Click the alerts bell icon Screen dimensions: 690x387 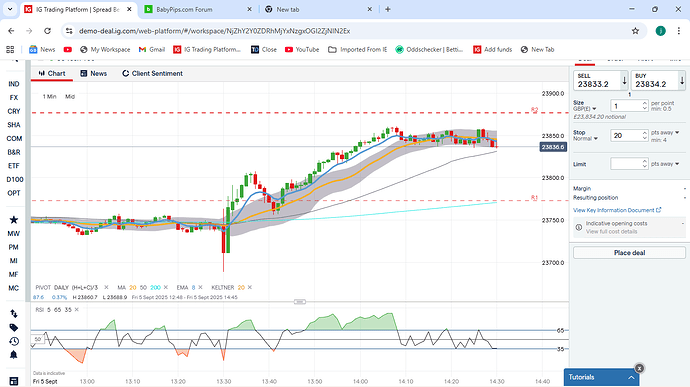[x=14, y=355]
